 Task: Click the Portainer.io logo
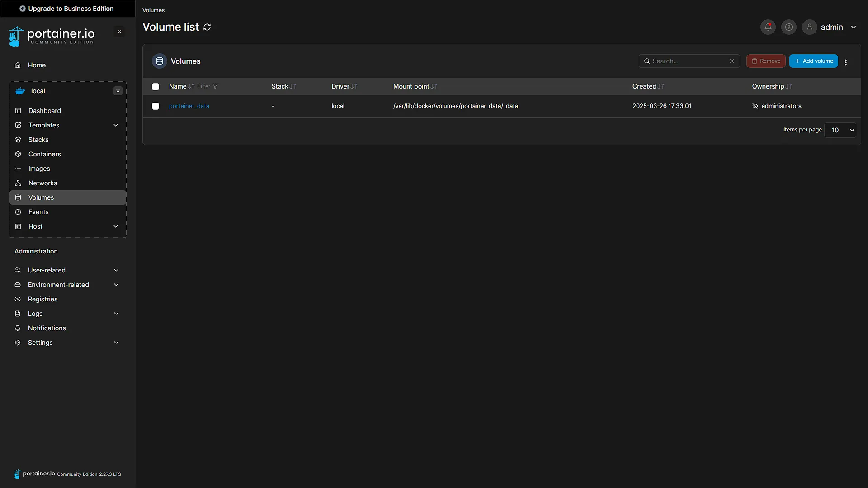[x=52, y=36]
